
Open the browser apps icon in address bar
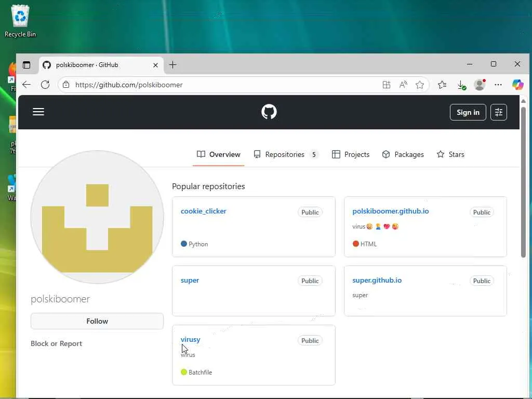pos(386,85)
